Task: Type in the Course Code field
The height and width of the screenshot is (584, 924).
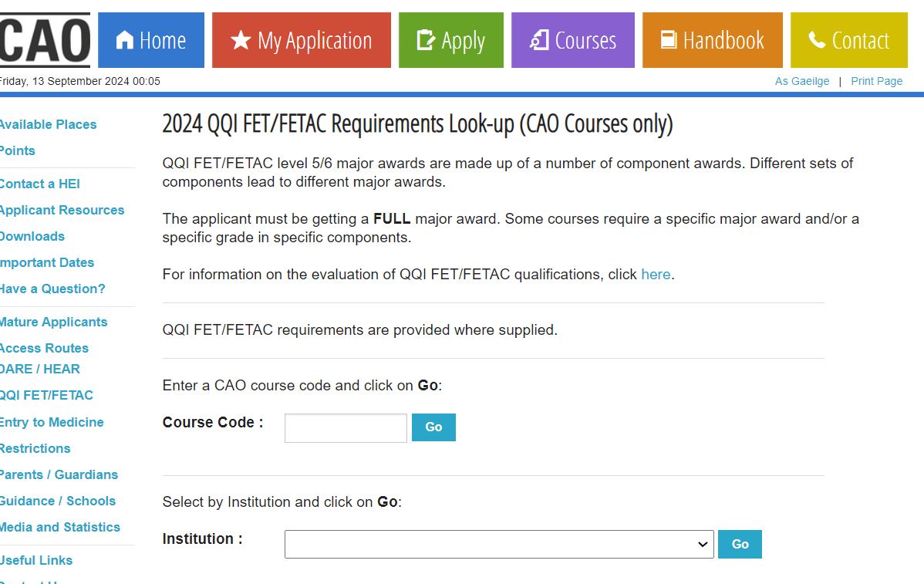Action: pos(346,428)
